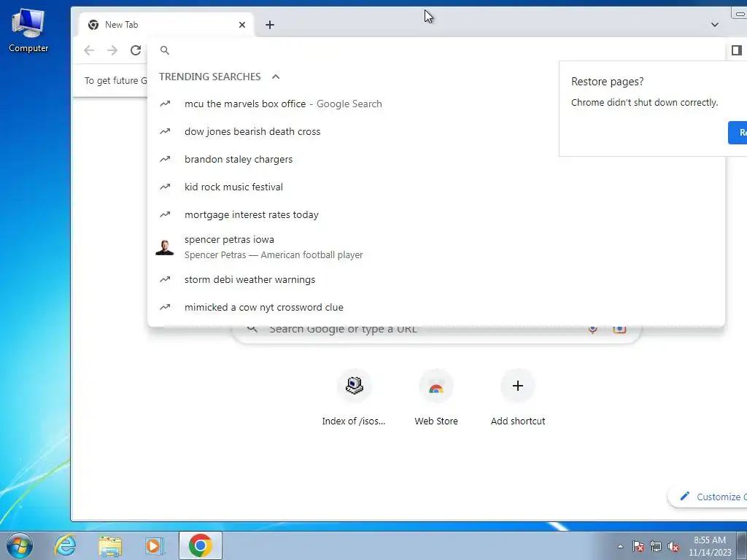
Task: Open the Computer desktop icon
Action: pyautogui.click(x=28, y=31)
